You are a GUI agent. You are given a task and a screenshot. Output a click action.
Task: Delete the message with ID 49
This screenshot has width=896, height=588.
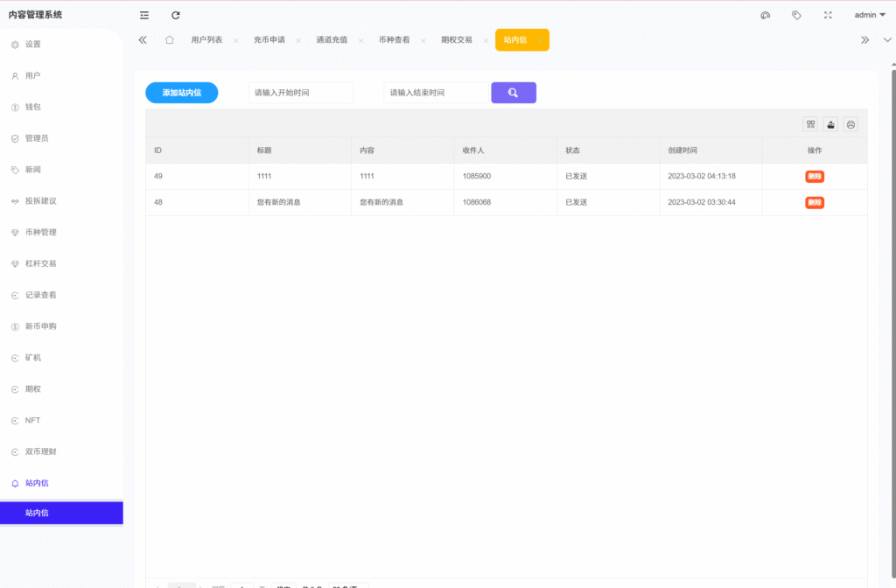coord(815,176)
